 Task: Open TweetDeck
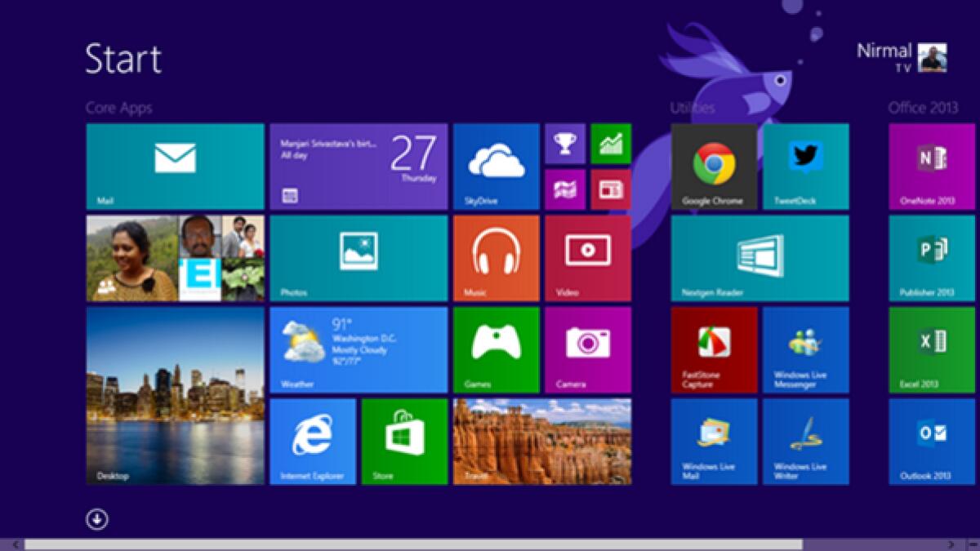pyautogui.click(x=804, y=166)
